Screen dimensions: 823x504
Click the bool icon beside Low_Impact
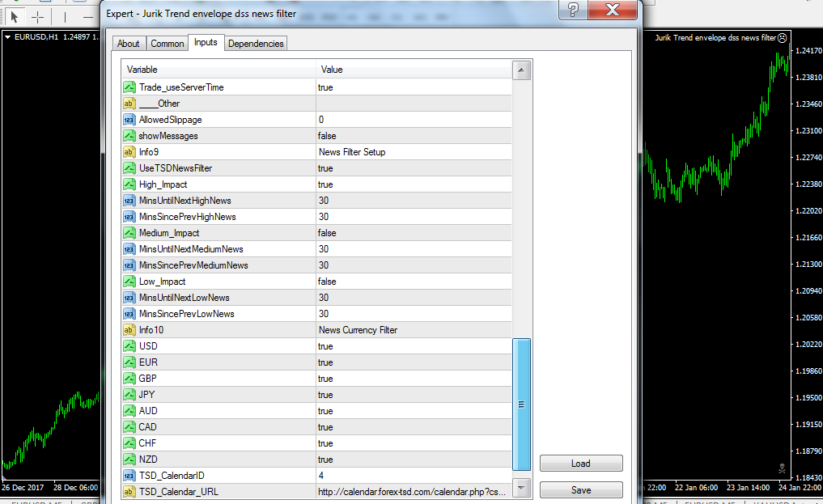(x=129, y=282)
